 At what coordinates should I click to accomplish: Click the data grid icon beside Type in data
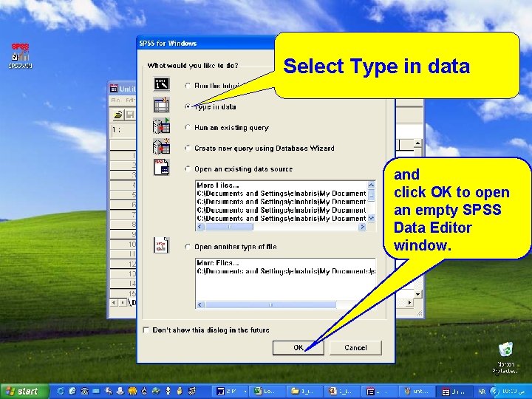(162, 105)
